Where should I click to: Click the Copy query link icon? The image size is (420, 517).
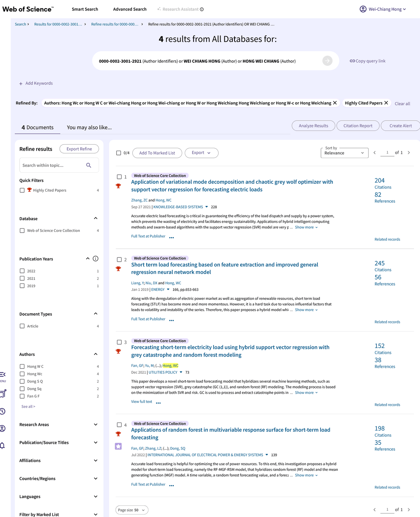352,61
